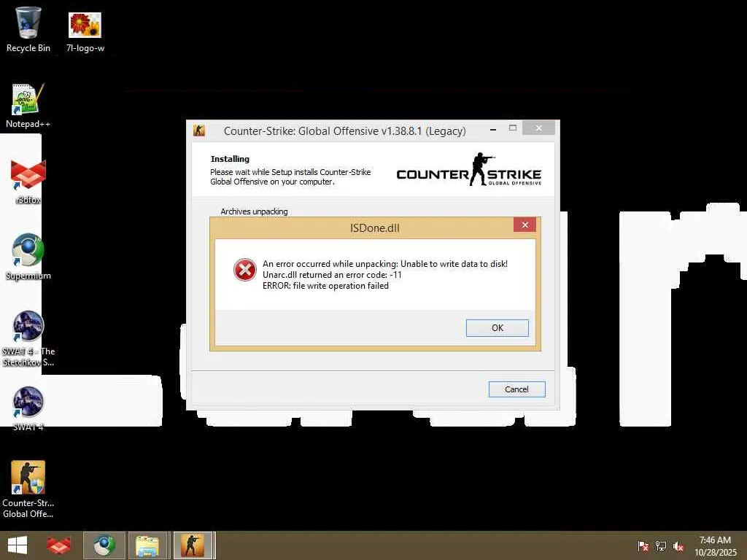Minimize the Counter-Strike setup window
Screen dimensions: 747x560
click(x=493, y=128)
